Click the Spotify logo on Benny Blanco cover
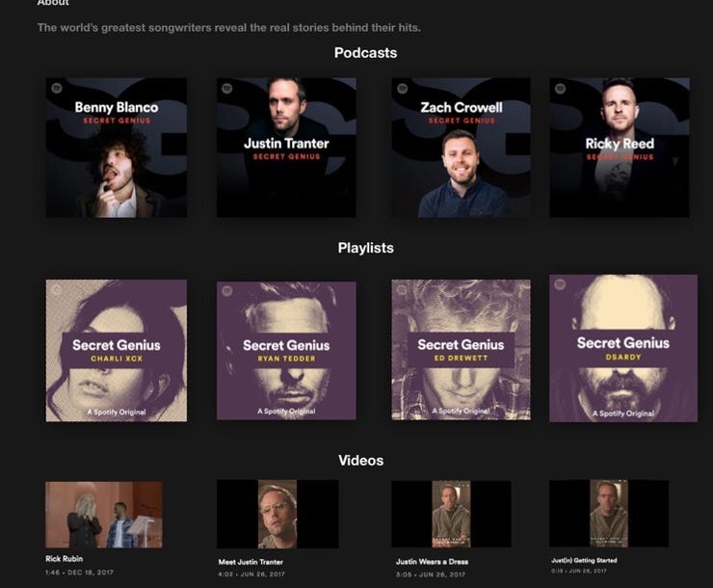 click(57, 89)
